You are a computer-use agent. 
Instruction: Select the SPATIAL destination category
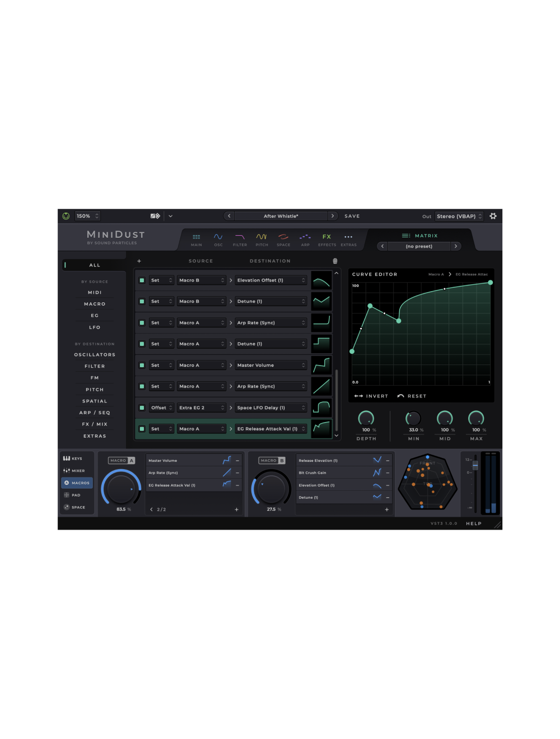[95, 401]
